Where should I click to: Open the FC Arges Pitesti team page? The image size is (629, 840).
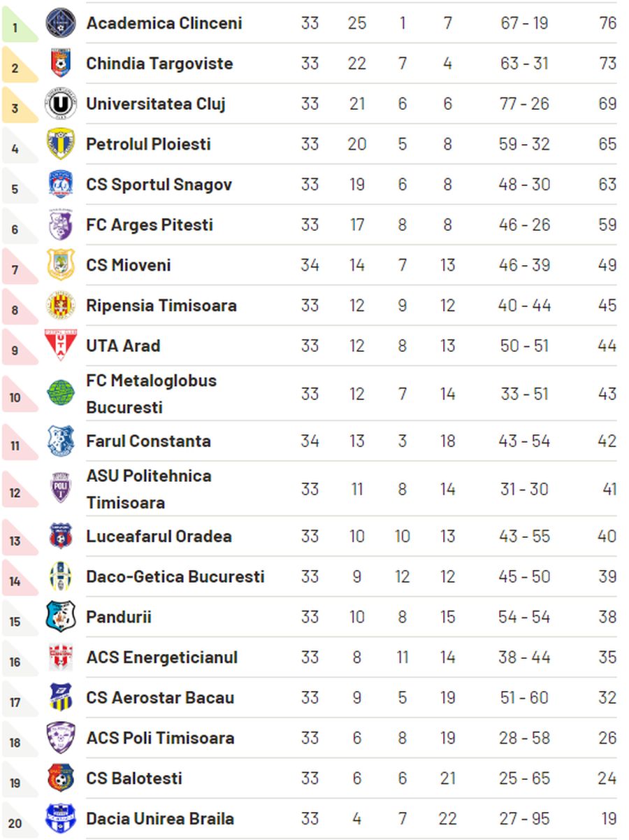pos(150,225)
